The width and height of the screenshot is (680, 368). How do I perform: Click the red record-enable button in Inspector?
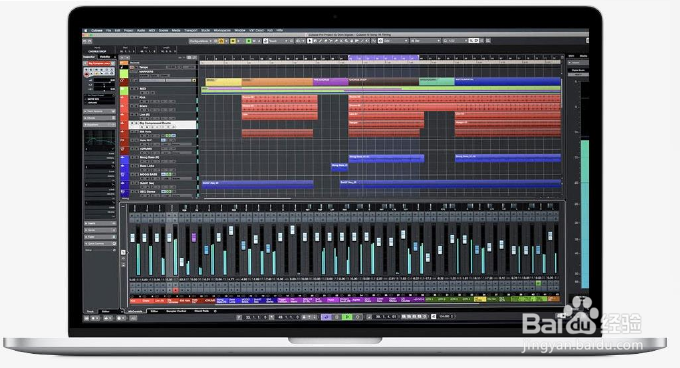[x=86, y=74]
